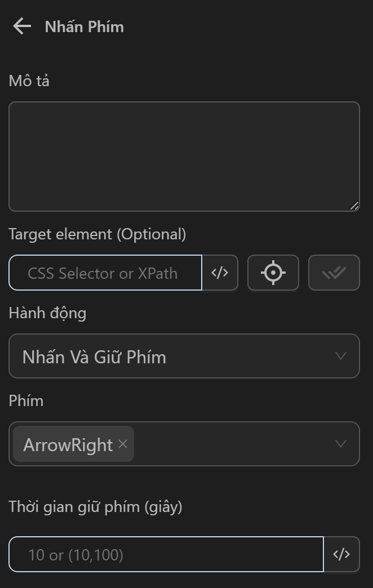Click the Hành động label

coord(47,313)
